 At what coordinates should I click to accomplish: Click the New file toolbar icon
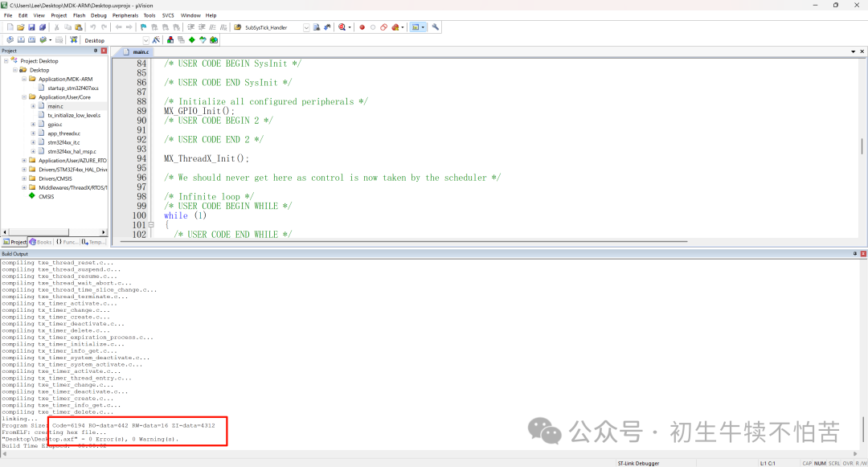[10, 27]
